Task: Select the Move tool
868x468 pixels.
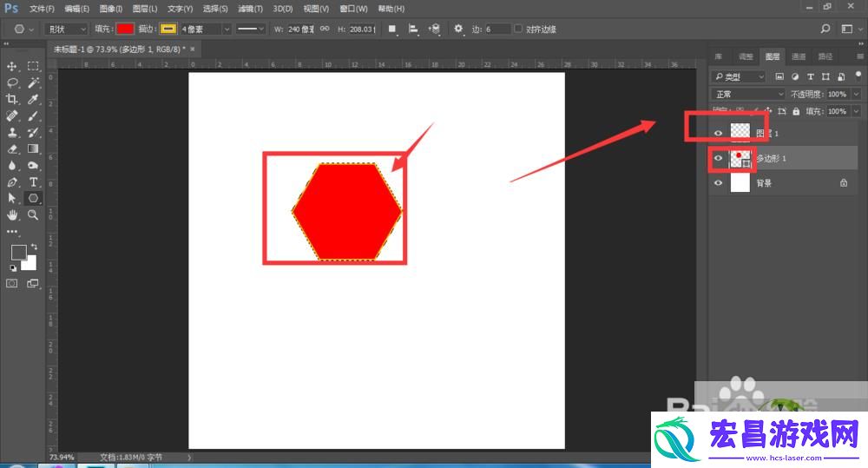Action: pos(11,67)
